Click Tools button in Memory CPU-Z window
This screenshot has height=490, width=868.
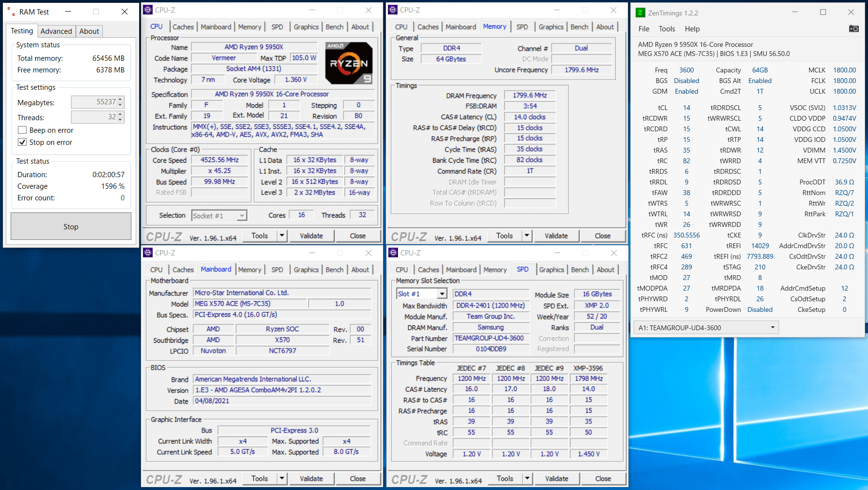click(504, 236)
